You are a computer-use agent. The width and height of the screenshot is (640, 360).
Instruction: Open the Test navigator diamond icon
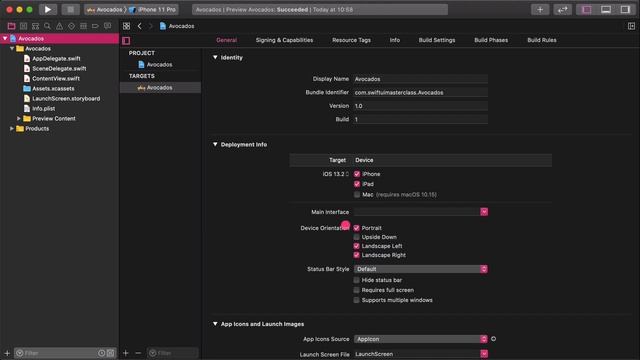click(x=71, y=26)
